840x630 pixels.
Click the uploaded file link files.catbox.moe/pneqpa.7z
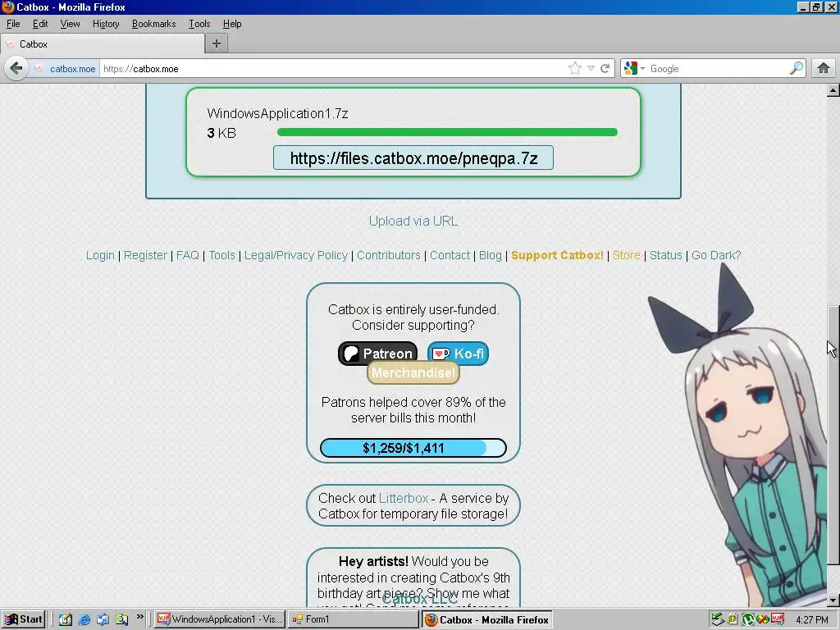413,158
